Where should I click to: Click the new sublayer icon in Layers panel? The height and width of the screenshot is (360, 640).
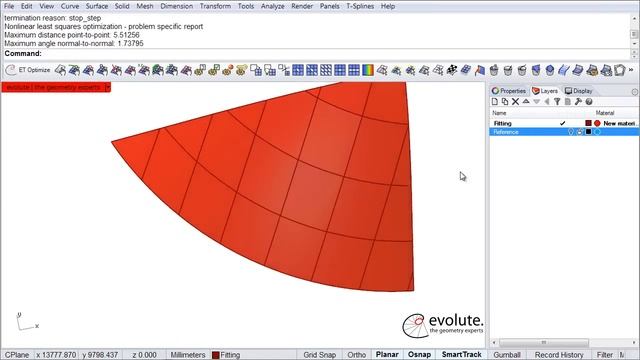point(505,102)
